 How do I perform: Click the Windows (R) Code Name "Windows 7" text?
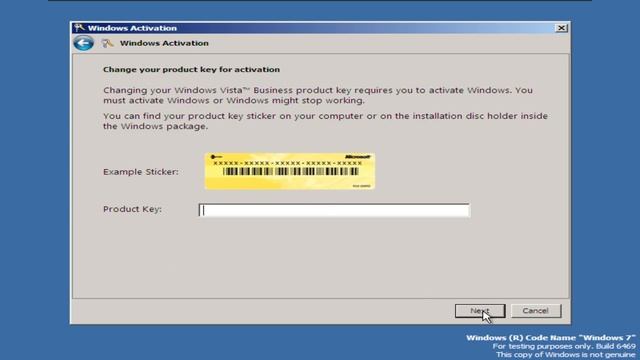[551, 338]
